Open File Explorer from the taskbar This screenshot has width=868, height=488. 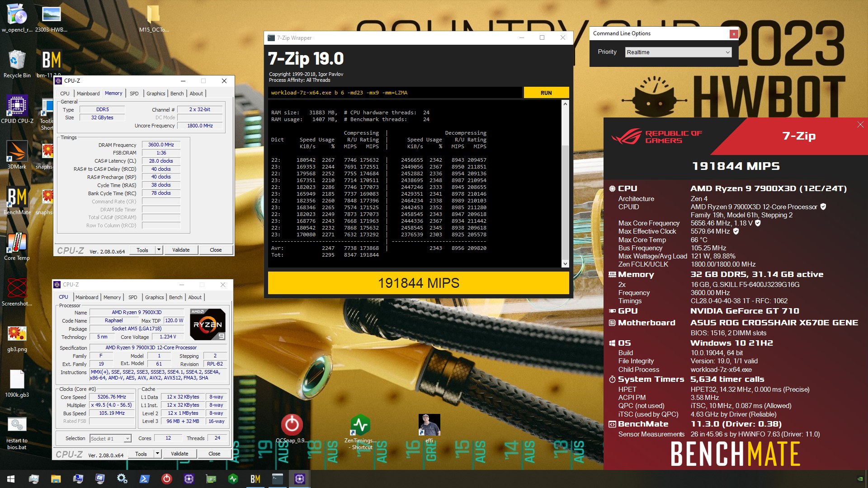pos(56,479)
